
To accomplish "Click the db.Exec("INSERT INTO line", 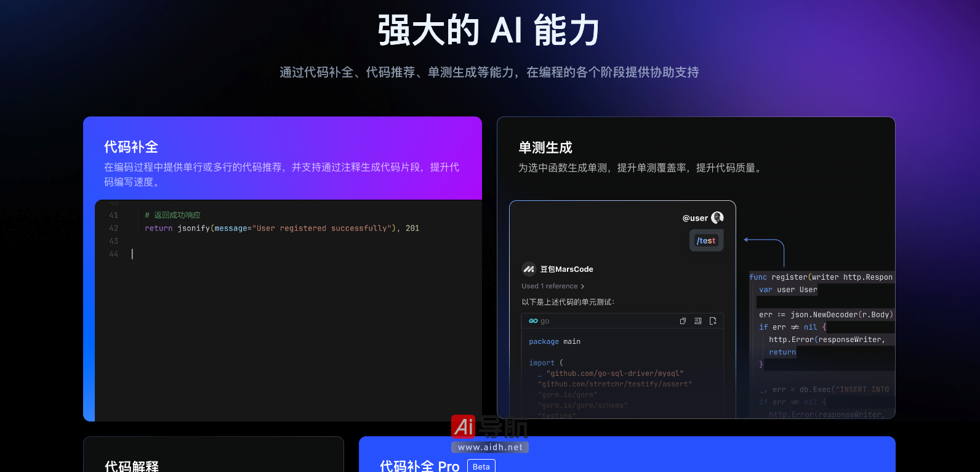I will click(x=824, y=389).
